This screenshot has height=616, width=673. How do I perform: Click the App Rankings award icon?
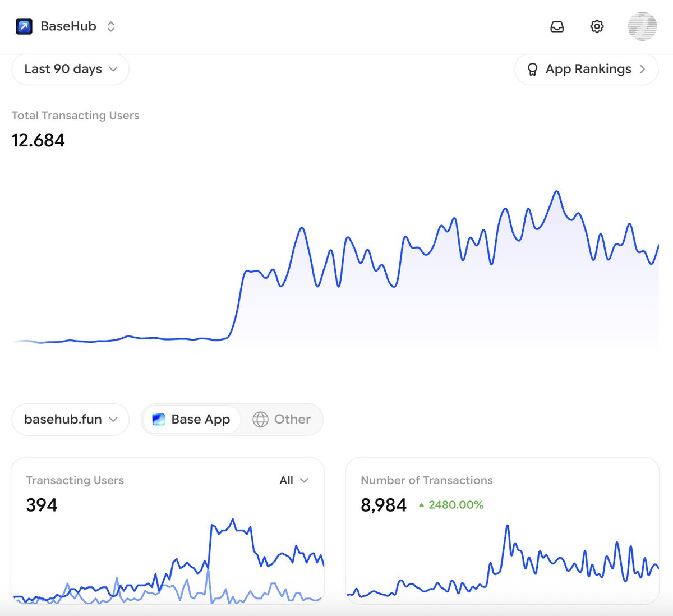point(533,69)
